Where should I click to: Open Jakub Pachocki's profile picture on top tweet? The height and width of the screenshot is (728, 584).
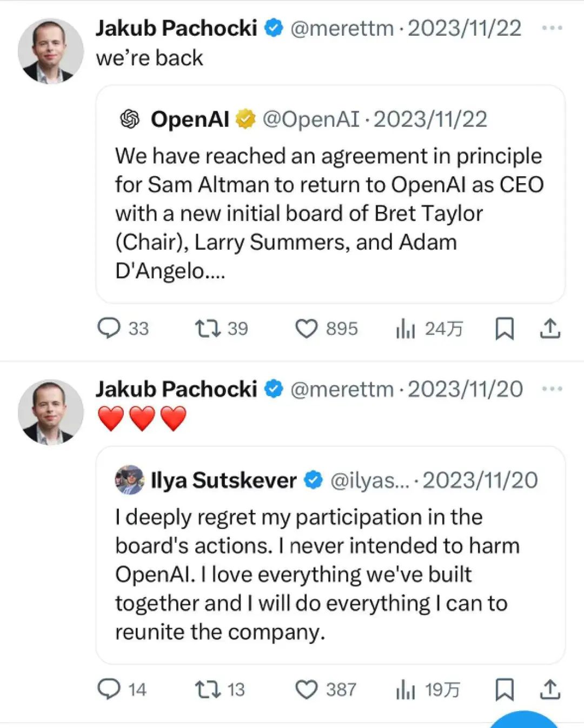[x=50, y=51]
